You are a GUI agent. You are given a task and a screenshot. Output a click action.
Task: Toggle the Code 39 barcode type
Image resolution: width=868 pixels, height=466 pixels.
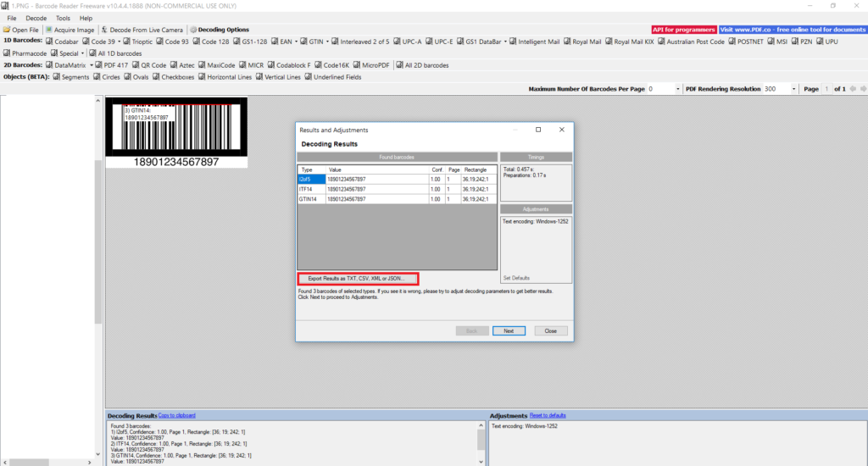tap(99, 42)
